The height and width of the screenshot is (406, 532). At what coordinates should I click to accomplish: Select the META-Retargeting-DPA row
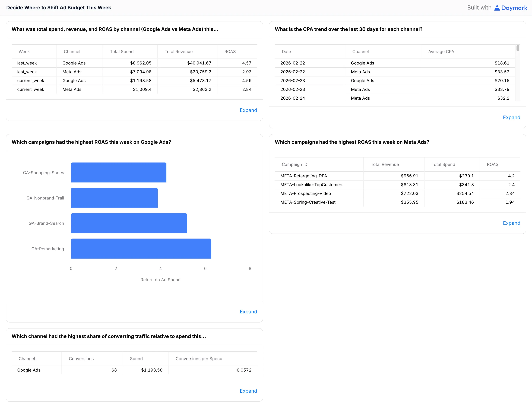(303, 176)
